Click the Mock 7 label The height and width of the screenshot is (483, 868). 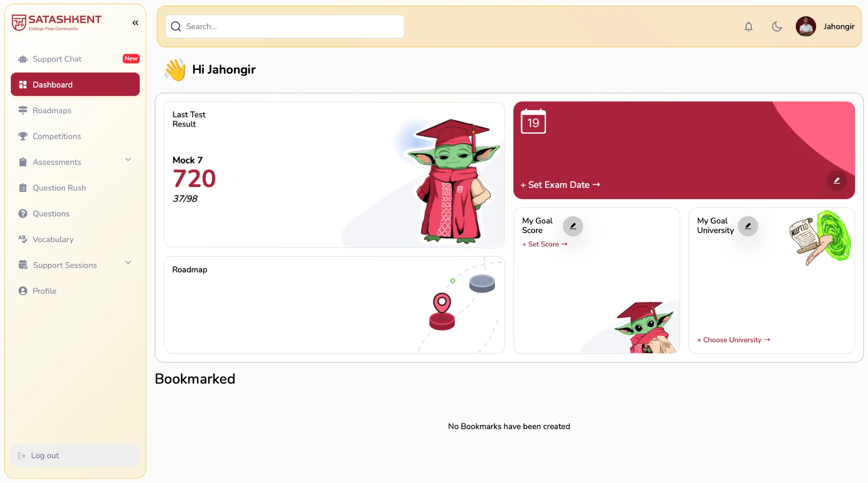187,160
